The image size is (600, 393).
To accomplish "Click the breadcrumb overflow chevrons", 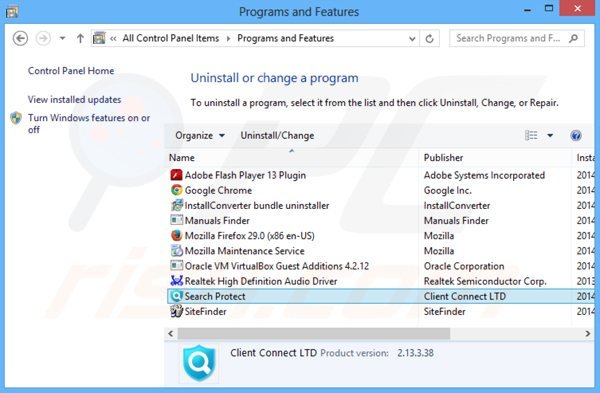I will tap(113, 38).
